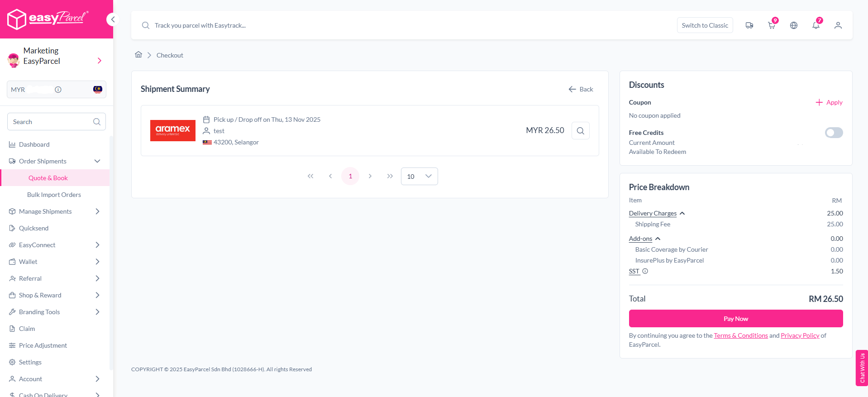Open the language globe icon
Screen dimensions: 868x397
coord(793,25)
